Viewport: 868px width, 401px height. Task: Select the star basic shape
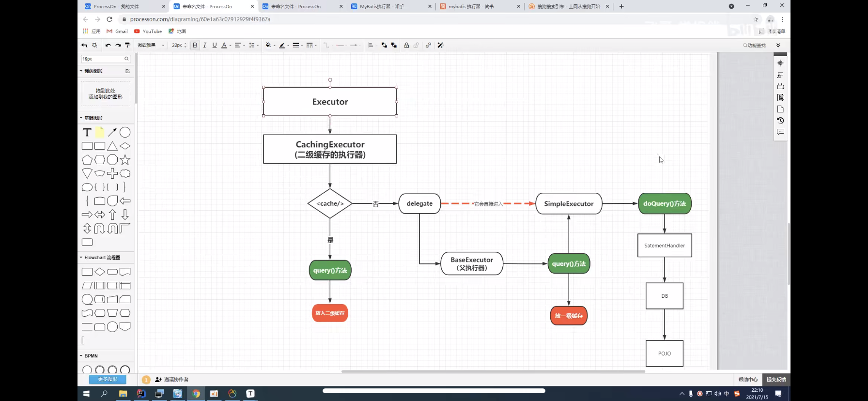pos(125,160)
